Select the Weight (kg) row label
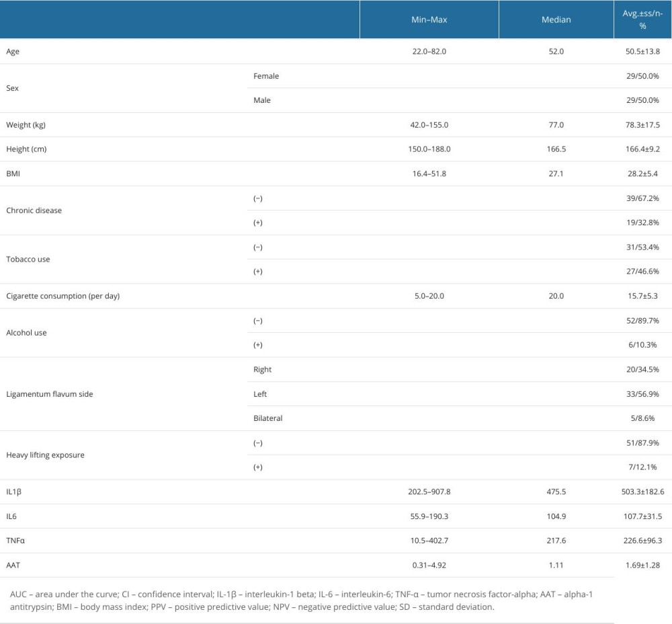The image size is (672, 624). click(26, 125)
